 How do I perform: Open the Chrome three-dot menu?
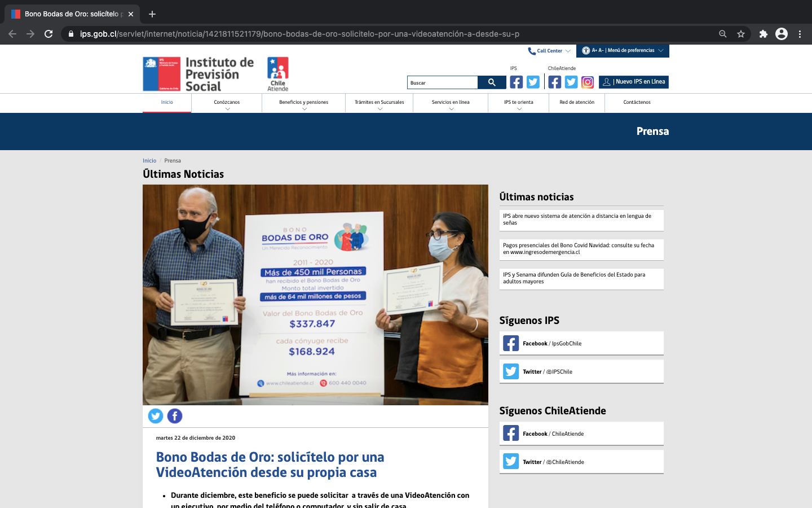800,34
